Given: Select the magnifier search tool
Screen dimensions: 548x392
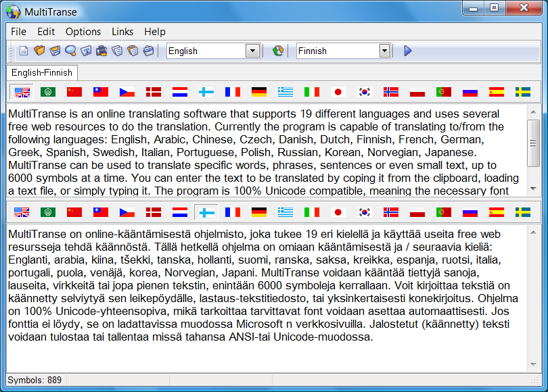Looking at the screenshot, I should 69,51.
